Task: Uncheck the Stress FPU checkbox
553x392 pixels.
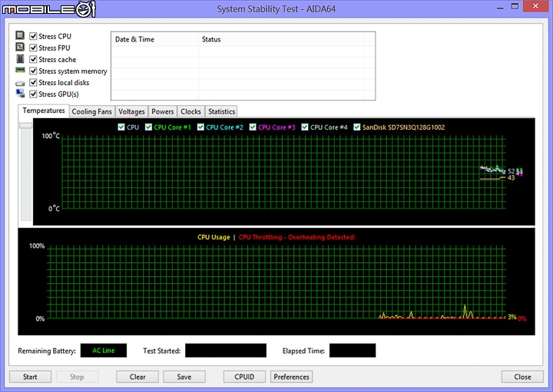Action: [x=33, y=48]
